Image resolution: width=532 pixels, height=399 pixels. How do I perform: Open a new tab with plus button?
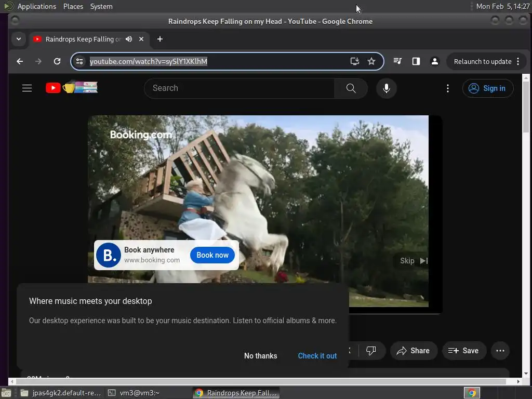[160, 39]
